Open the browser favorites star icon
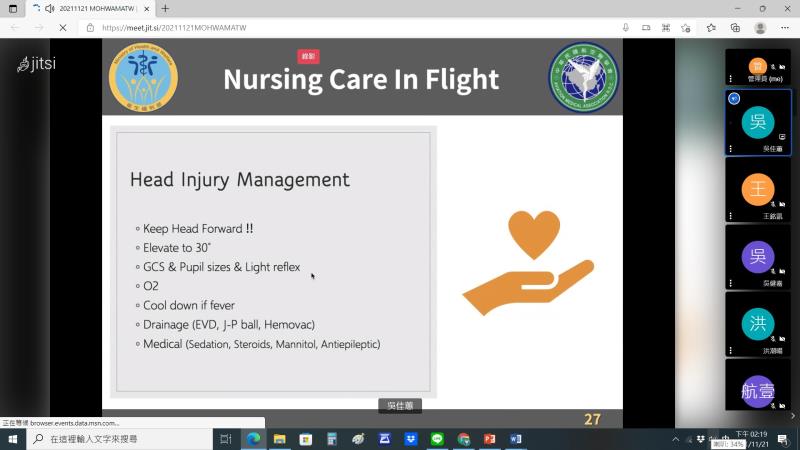Image resolution: width=800 pixels, height=450 pixels. tap(711, 28)
